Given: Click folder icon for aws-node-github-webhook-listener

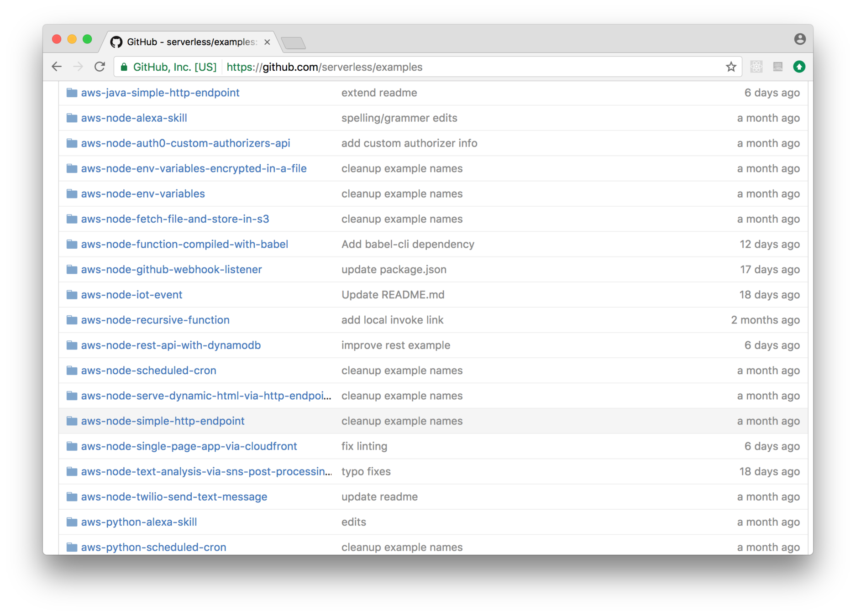Looking at the screenshot, I should click(72, 269).
